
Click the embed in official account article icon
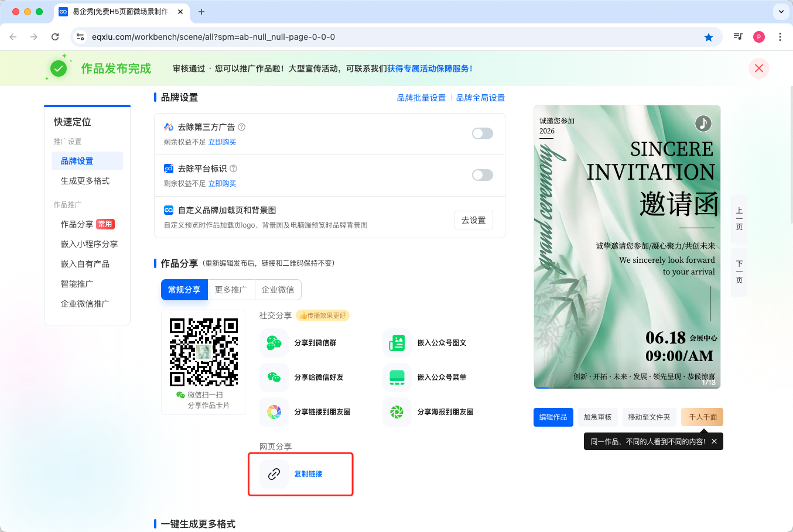(397, 343)
